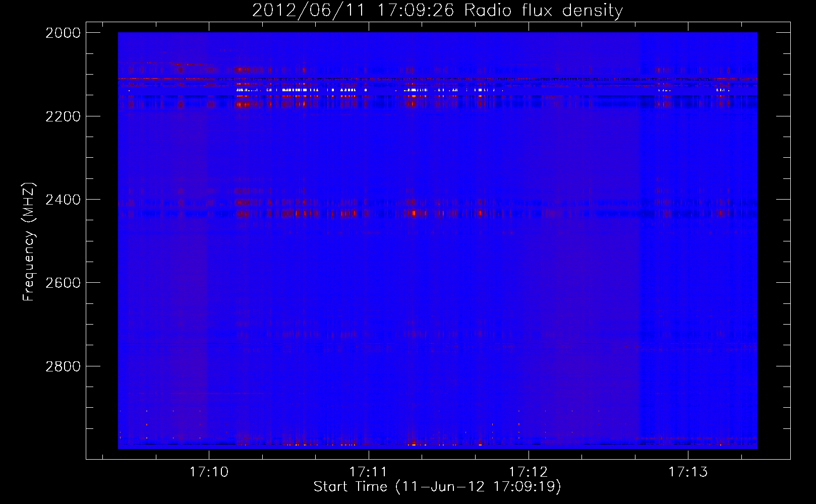The height and width of the screenshot is (504, 816).
Task: Click the 2200 frequency tick label
Action: tap(63, 116)
